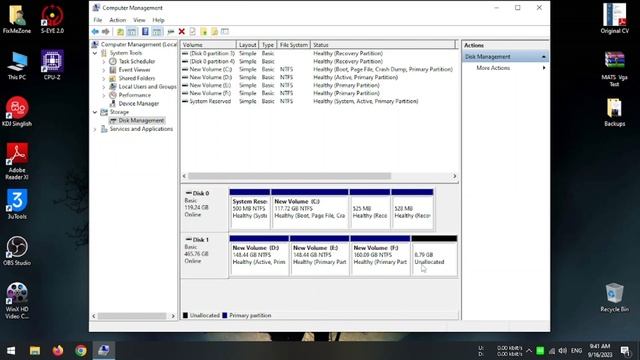The height and width of the screenshot is (360, 640).
Task: Launch Chrome from the taskbar
Action: [x=81, y=350]
